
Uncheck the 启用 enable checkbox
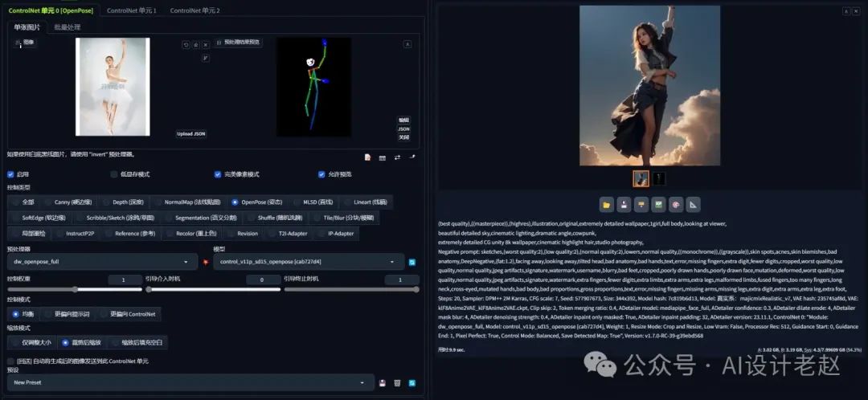(x=10, y=174)
